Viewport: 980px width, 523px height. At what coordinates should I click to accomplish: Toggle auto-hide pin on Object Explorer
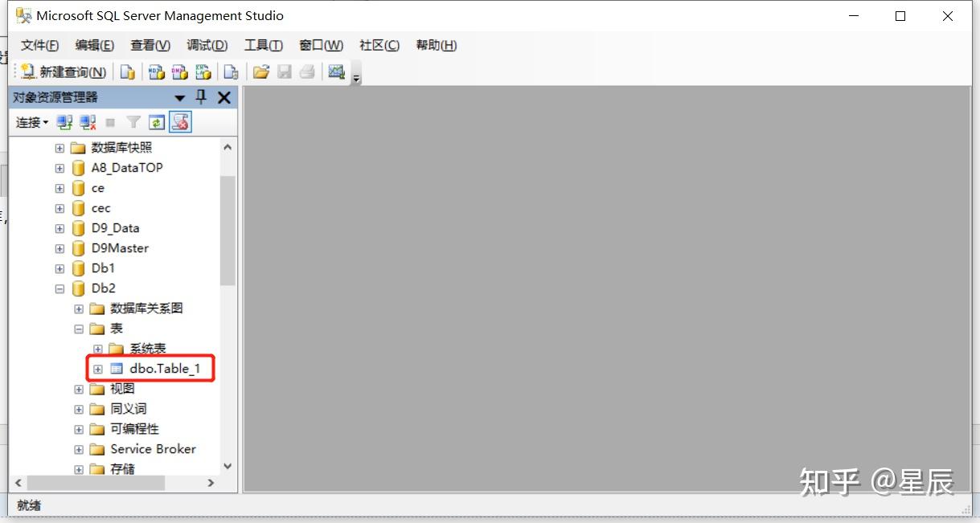click(x=200, y=96)
